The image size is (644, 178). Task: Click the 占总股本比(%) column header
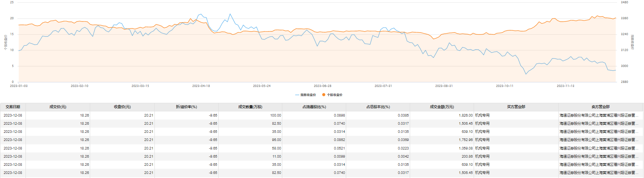point(378,107)
